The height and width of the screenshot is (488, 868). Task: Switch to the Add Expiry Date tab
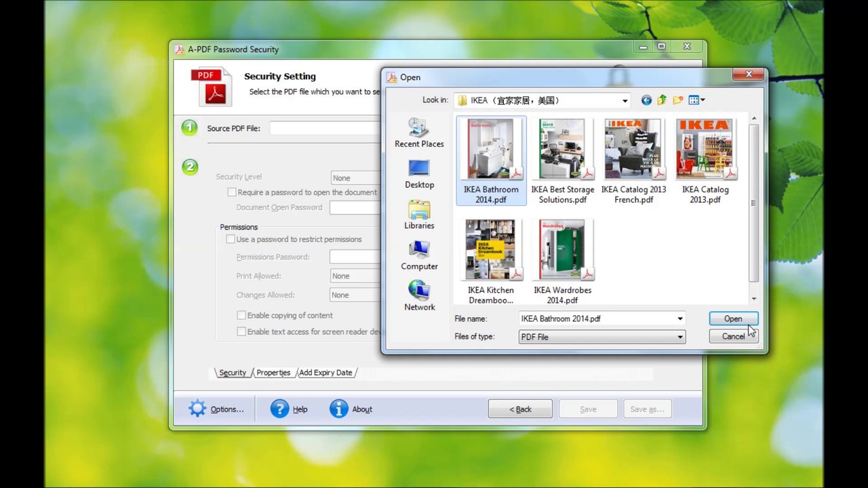[325, 373]
